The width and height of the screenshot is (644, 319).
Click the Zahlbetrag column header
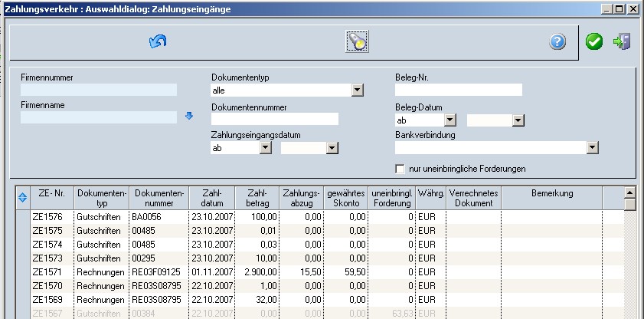click(258, 199)
